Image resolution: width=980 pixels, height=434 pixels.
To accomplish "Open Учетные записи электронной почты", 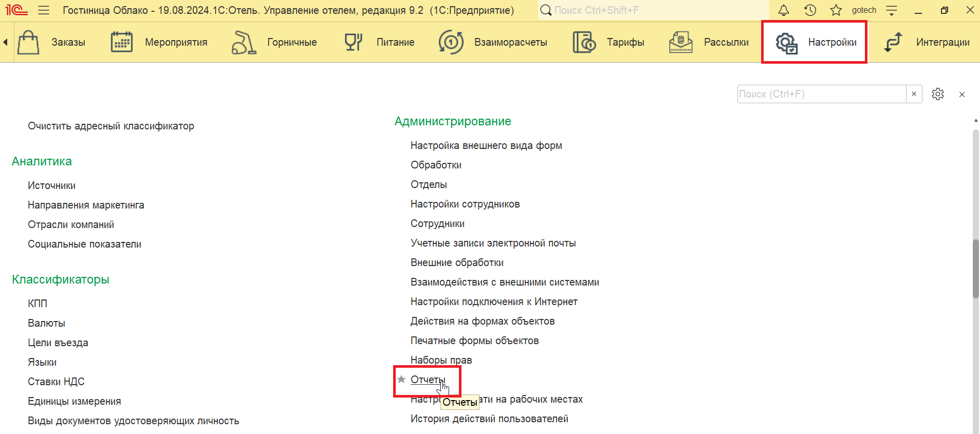I will coord(493,243).
